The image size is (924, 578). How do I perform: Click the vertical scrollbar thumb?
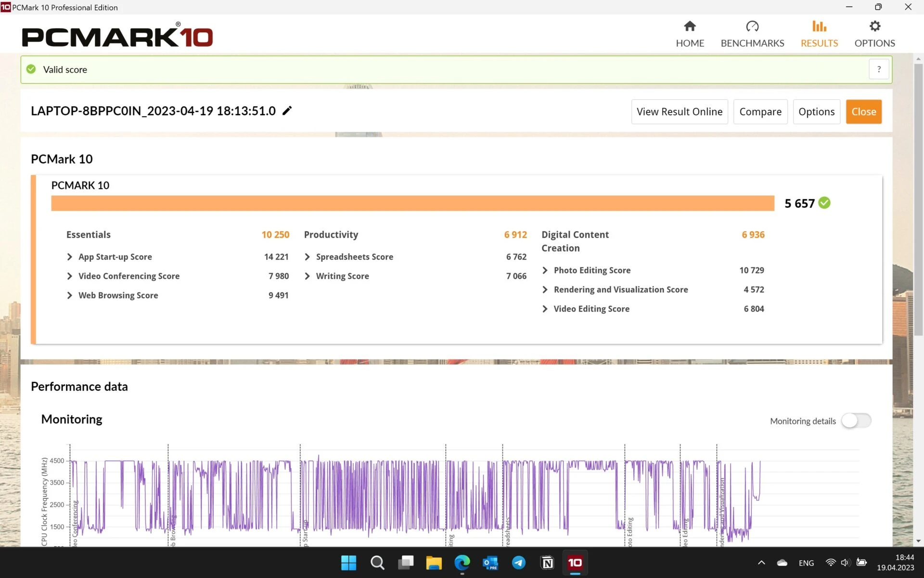coord(918,200)
